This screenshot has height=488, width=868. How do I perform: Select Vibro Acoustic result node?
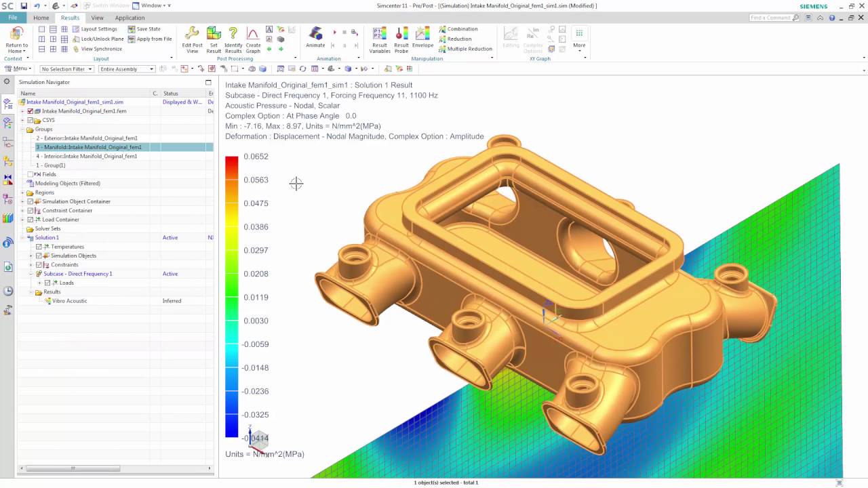(x=69, y=301)
